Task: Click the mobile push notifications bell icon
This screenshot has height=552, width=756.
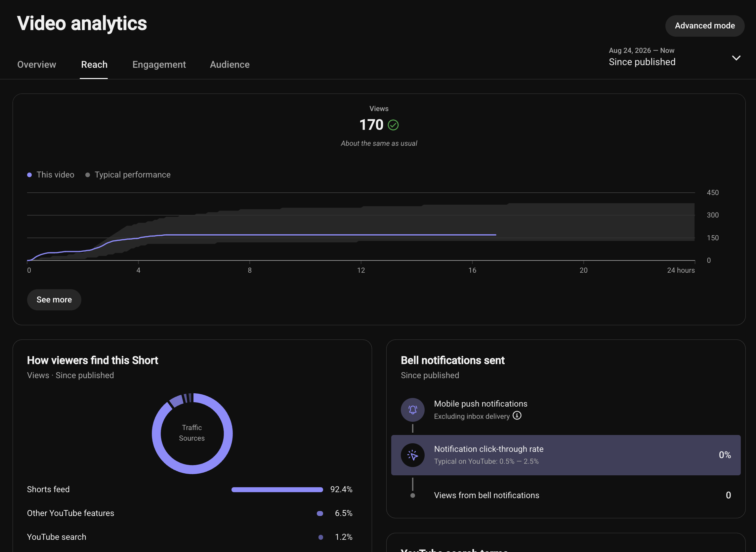Action: 413,410
